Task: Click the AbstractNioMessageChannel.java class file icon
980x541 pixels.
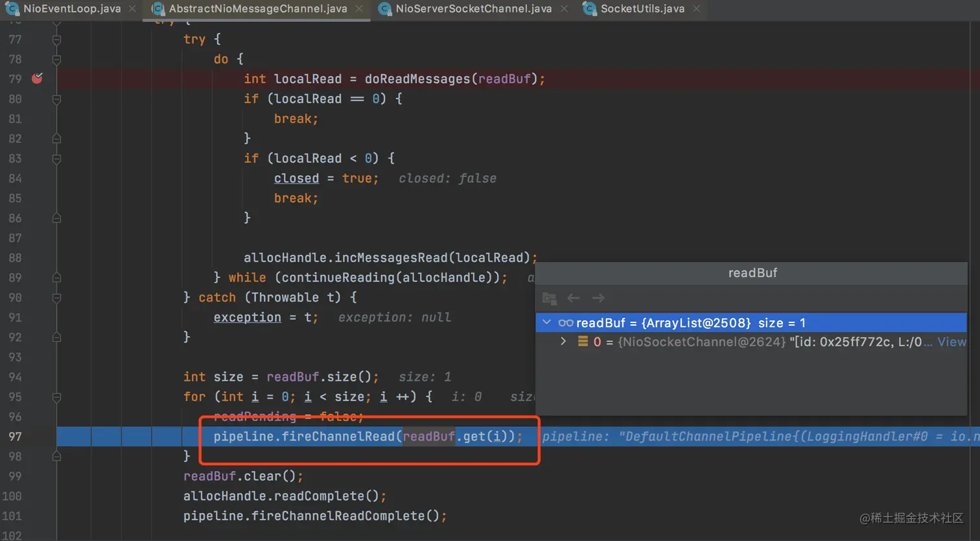Action: pyautogui.click(x=157, y=8)
